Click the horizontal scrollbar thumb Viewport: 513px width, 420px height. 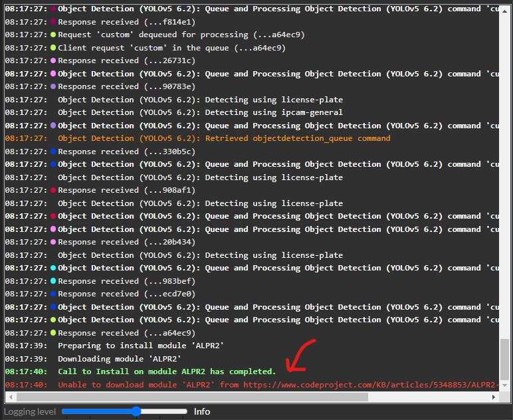click(x=192, y=397)
